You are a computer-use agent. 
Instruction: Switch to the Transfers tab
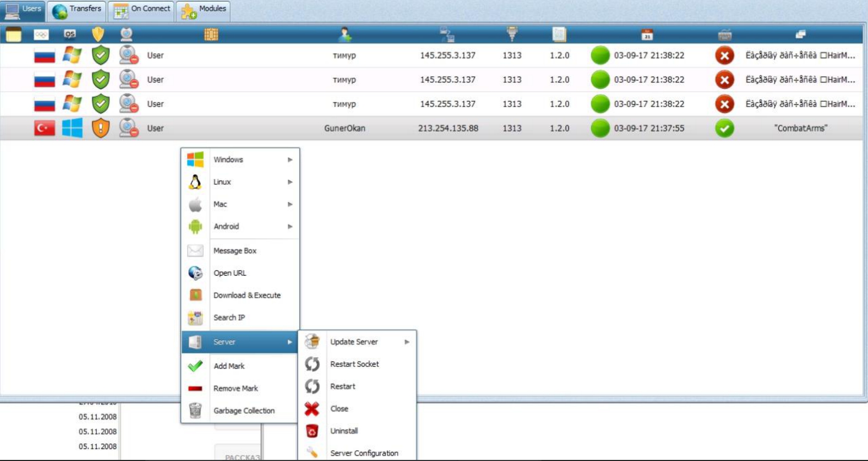click(77, 9)
